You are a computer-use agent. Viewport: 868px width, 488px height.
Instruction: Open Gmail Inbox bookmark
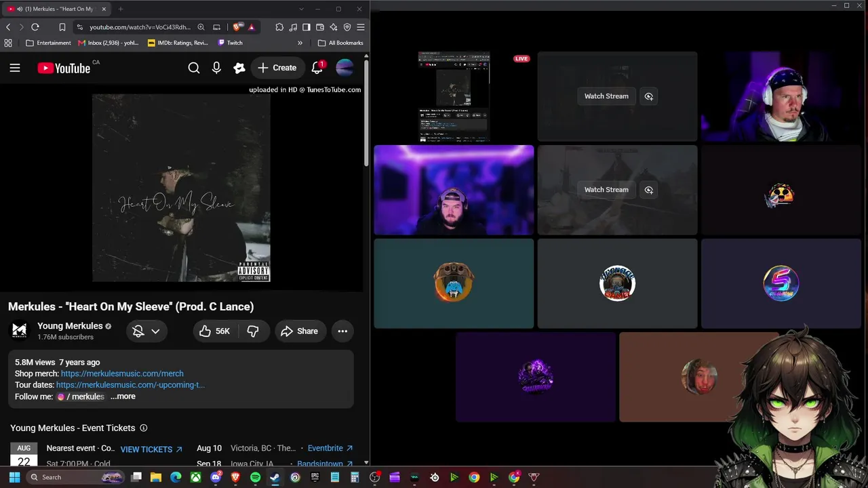point(108,43)
